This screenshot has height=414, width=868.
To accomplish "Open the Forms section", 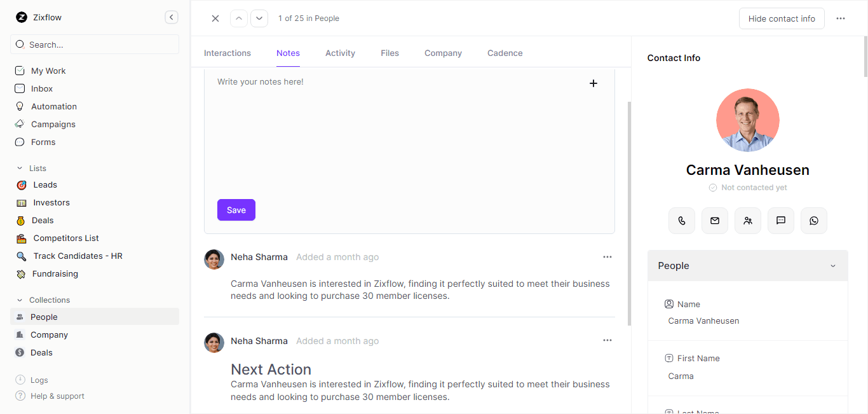I will pos(43,142).
